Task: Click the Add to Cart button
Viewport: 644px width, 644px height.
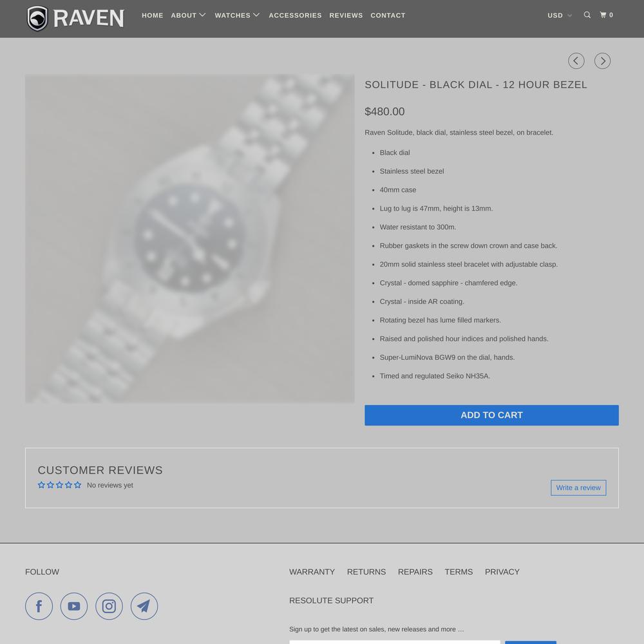Action: tap(491, 415)
